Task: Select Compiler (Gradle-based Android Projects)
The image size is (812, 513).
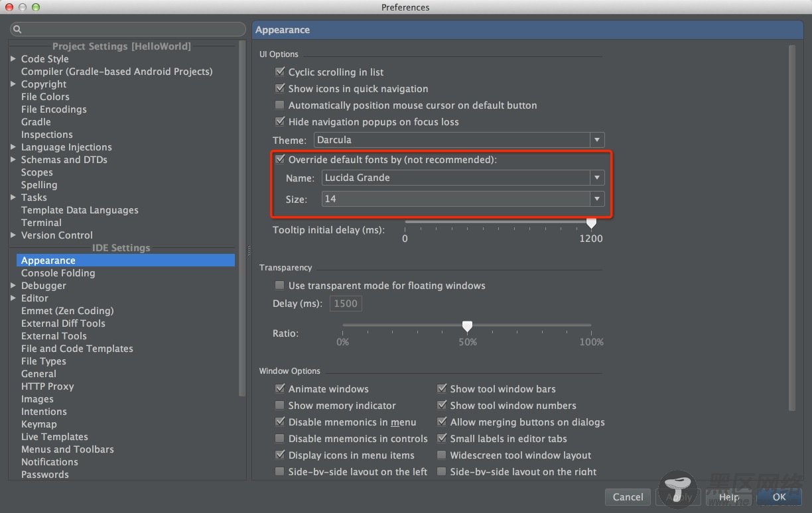Action: (117, 72)
